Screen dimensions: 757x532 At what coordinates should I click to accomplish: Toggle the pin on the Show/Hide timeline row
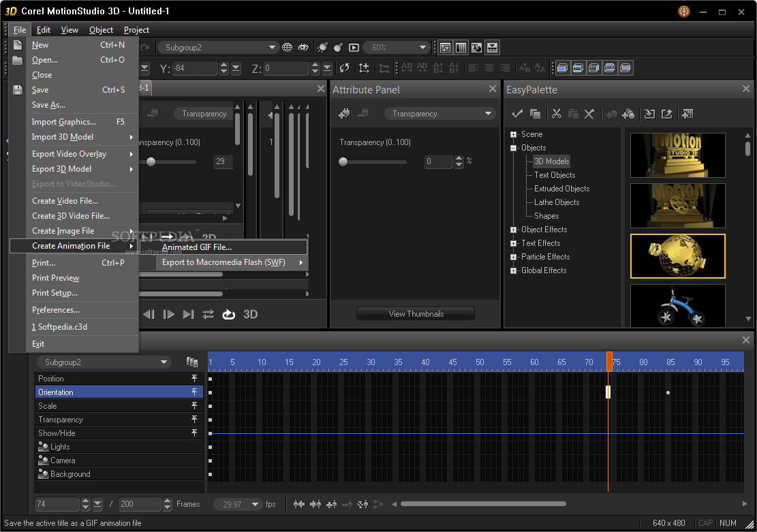pos(195,433)
